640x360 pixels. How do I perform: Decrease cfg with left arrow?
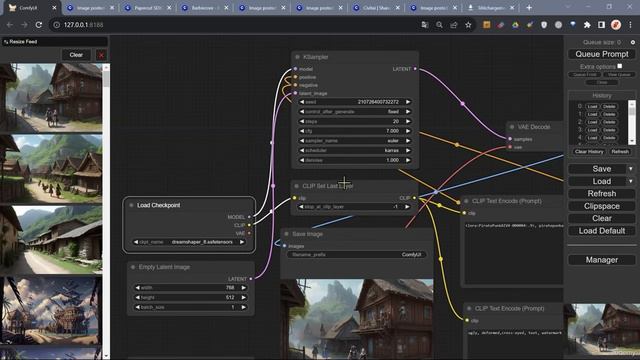tap(302, 131)
